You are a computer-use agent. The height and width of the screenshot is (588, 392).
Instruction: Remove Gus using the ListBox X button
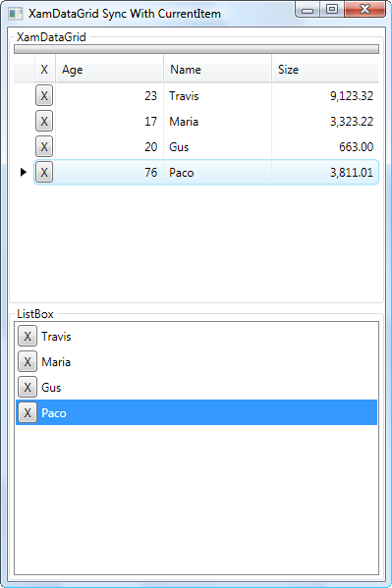tap(28, 387)
